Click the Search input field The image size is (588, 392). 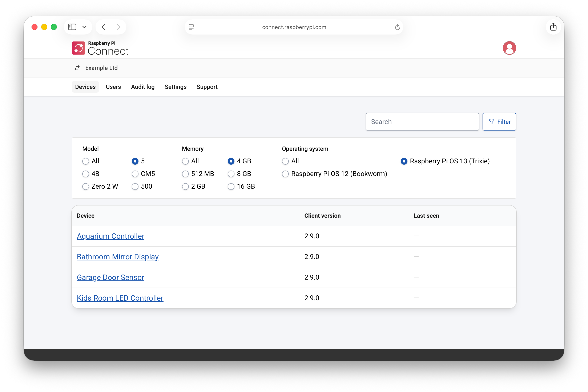[x=422, y=122]
